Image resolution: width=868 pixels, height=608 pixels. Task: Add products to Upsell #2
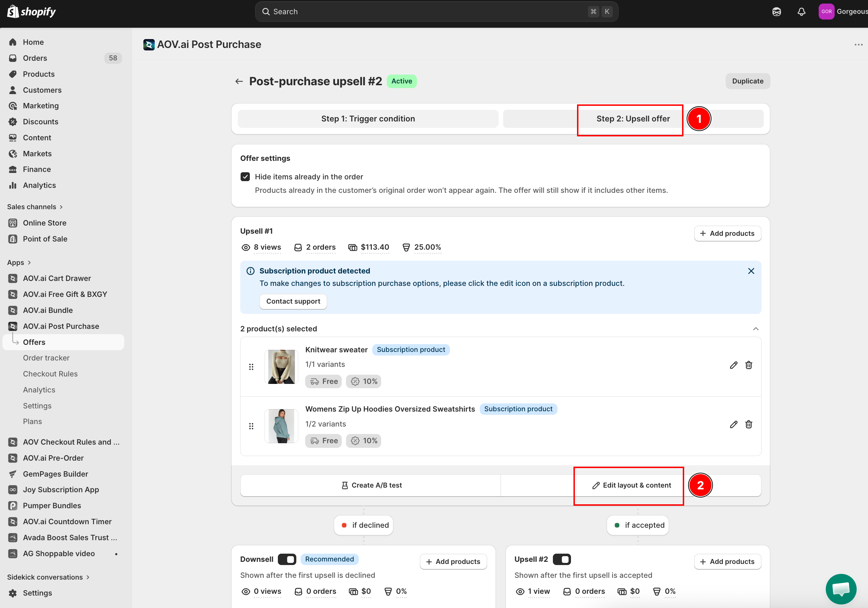(727, 562)
